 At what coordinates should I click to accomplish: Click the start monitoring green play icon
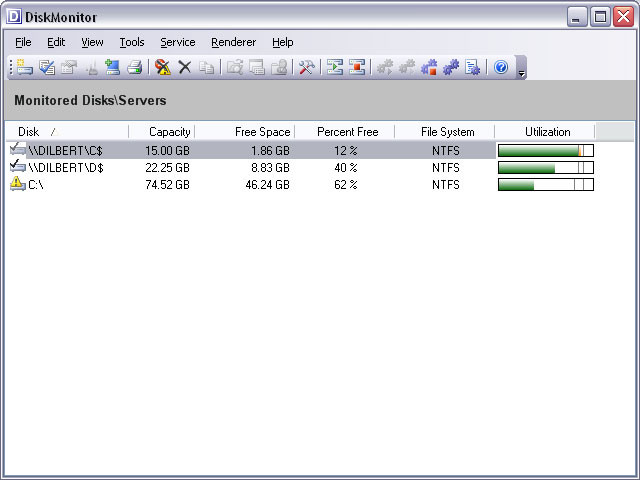tap(335, 67)
